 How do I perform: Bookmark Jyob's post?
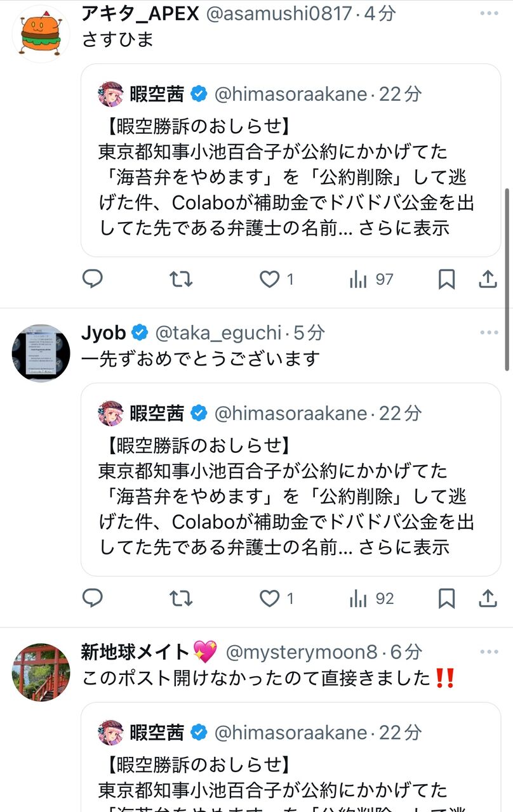click(x=447, y=598)
